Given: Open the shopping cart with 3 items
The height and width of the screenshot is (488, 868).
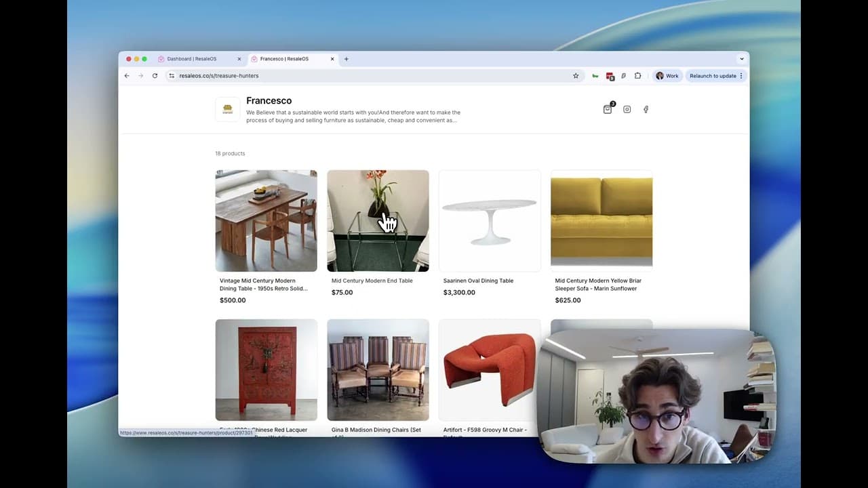Looking at the screenshot, I should [608, 110].
